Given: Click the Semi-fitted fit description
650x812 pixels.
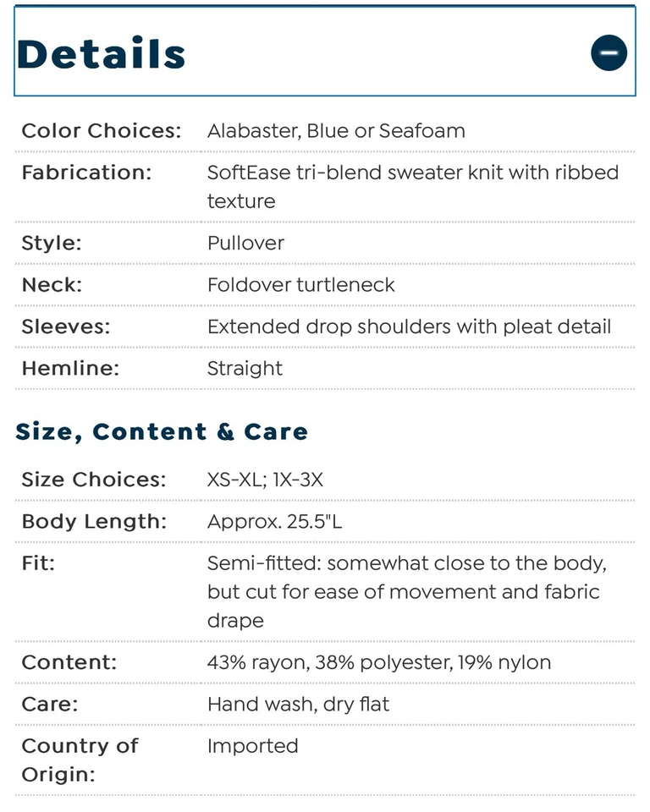Looking at the screenshot, I should (x=406, y=591).
